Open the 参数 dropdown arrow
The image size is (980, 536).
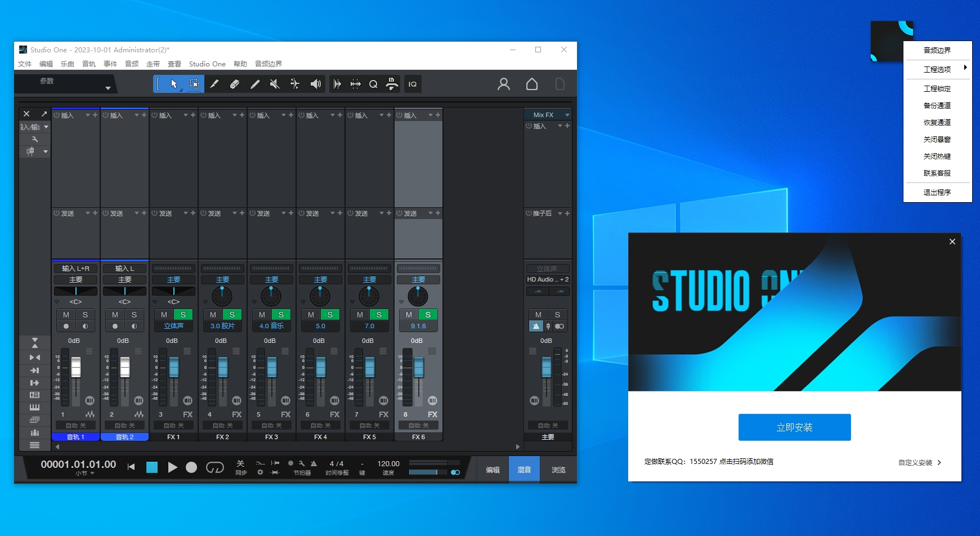108,88
